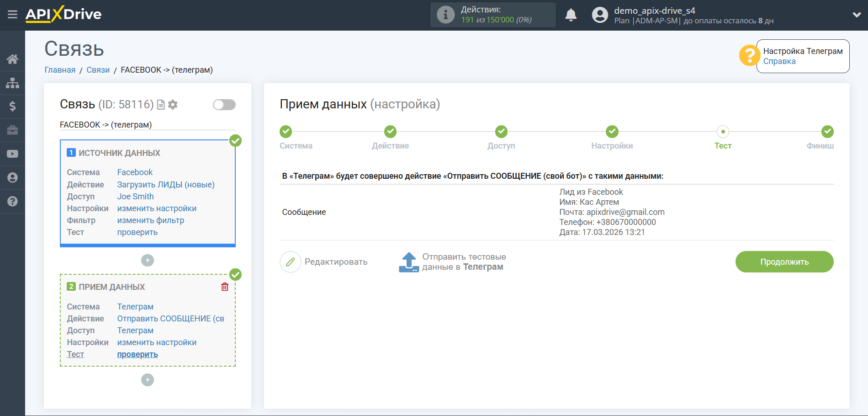
Task: Add a block after the data source
Action: (147, 261)
